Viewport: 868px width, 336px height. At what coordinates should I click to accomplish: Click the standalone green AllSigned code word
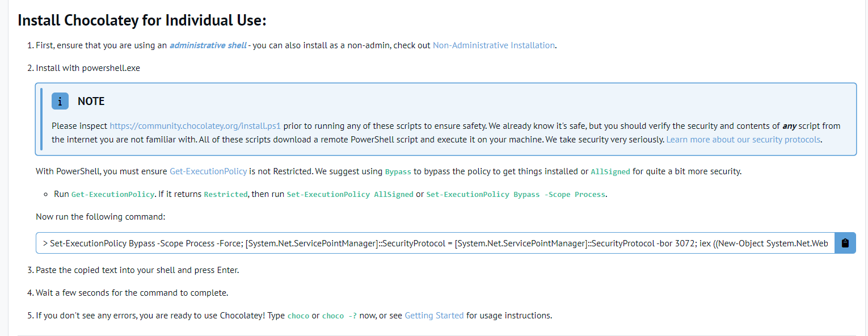point(610,171)
